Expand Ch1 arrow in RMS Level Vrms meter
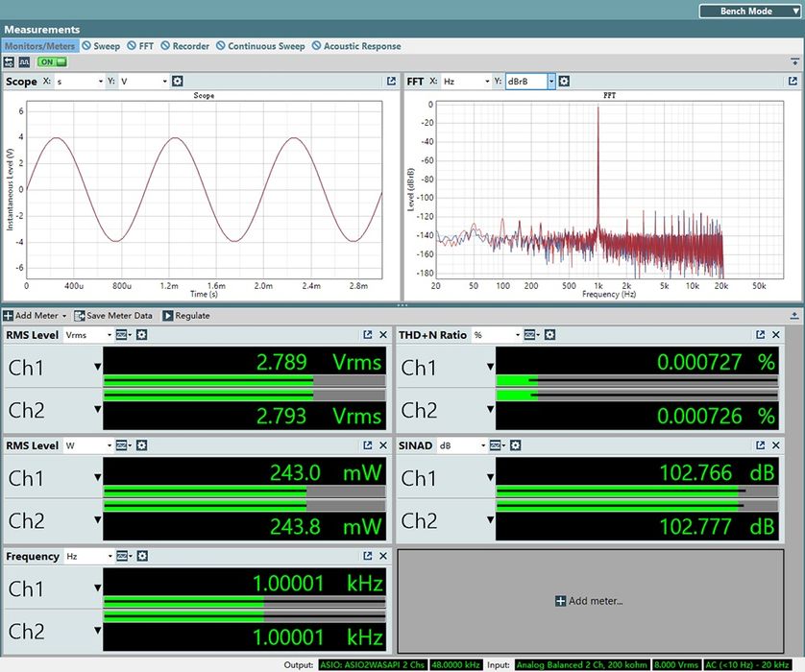This screenshot has width=805, height=672. tap(98, 367)
